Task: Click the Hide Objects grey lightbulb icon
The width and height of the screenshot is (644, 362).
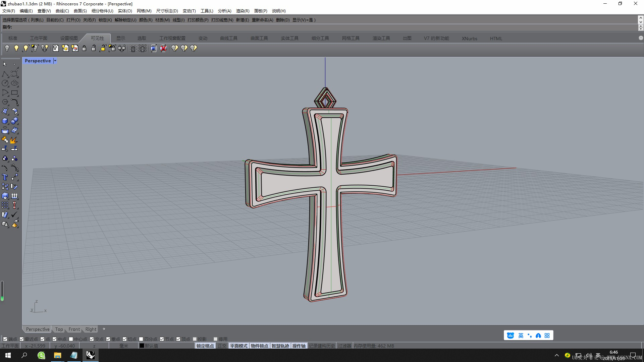Action: (x=7, y=48)
